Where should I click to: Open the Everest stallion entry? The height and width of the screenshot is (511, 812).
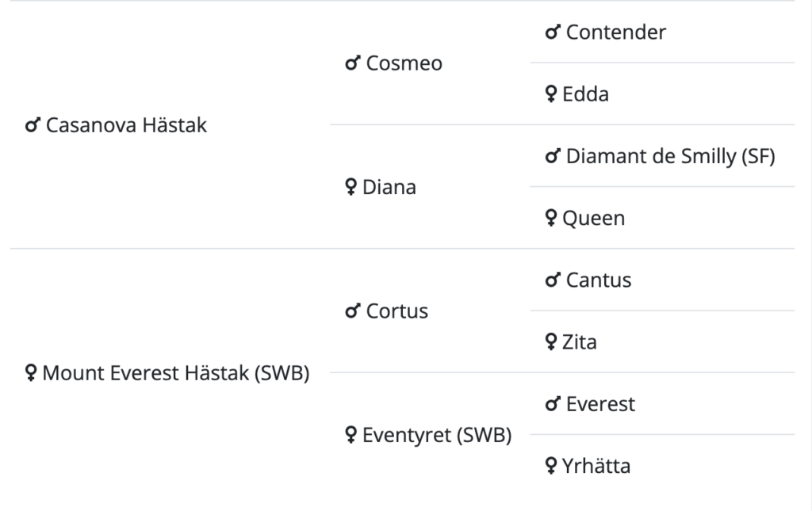[x=600, y=404]
